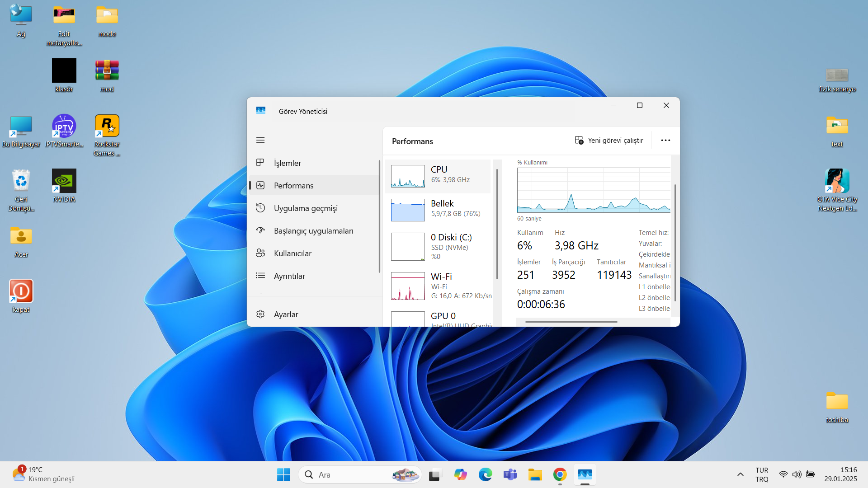Open Copilot from the taskbar
The width and height of the screenshot is (868, 488).
pos(460,474)
